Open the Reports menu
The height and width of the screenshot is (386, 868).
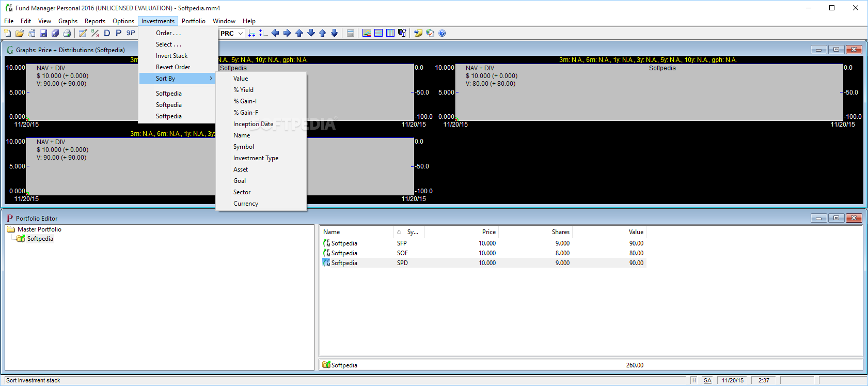click(x=95, y=21)
